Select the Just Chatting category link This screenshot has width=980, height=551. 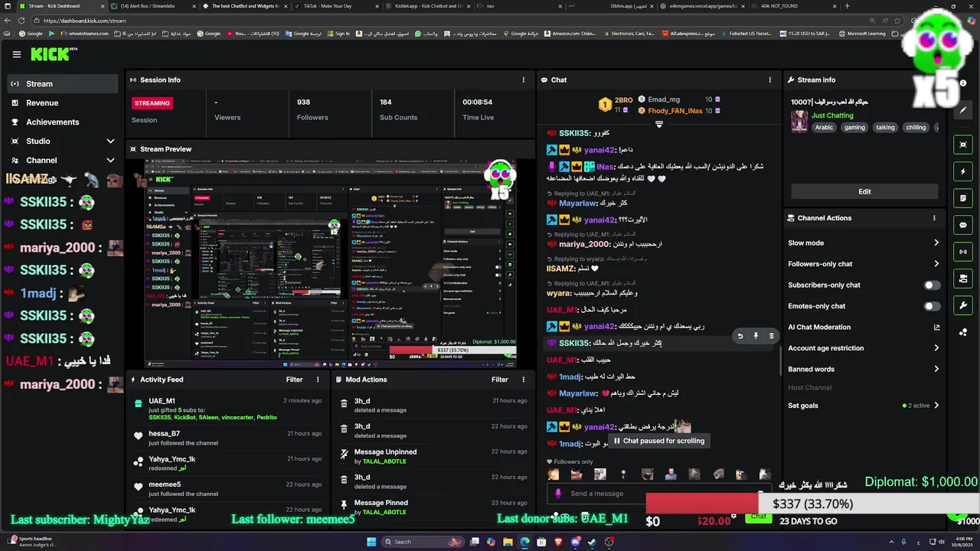point(832,116)
